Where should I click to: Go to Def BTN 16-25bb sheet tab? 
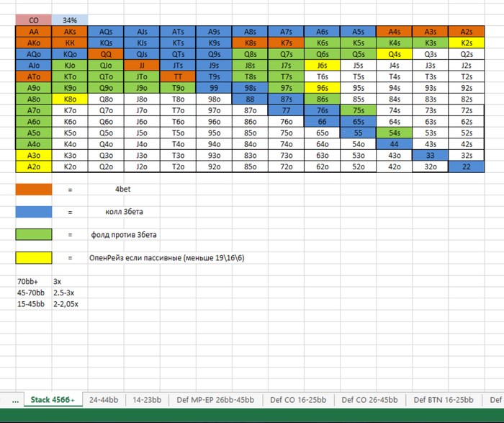[444, 400]
